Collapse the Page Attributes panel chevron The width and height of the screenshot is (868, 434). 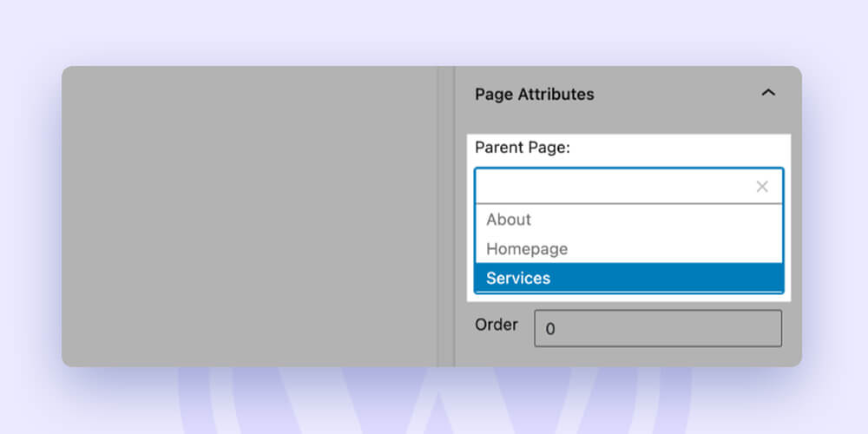(768, 93)
